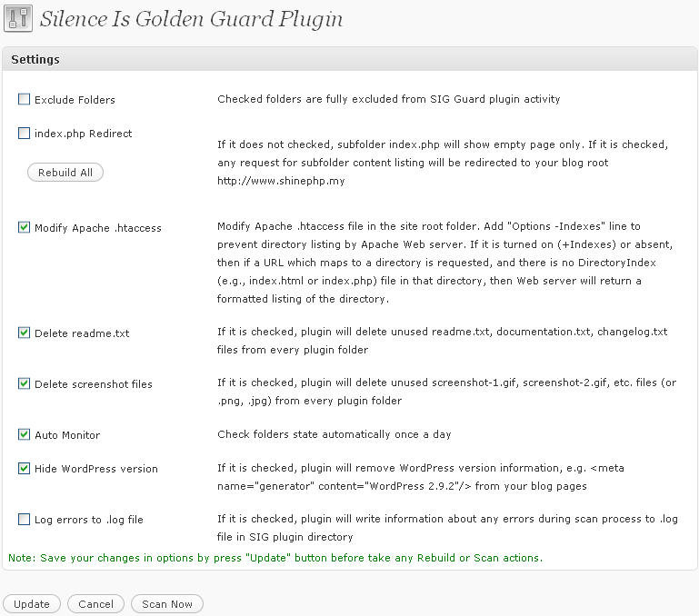Toggle the Delete screenshot files checkbox

(25, 383)
